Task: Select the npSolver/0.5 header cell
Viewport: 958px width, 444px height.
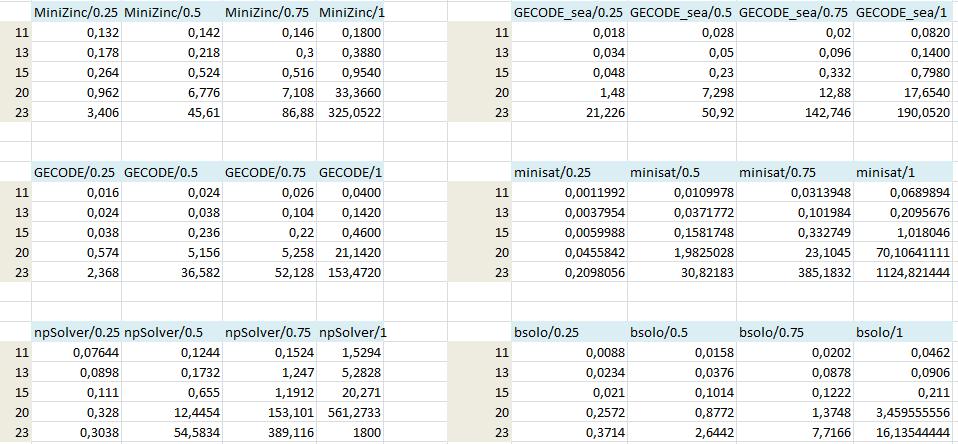Action: pyautogui.click(x=172, y=333)
